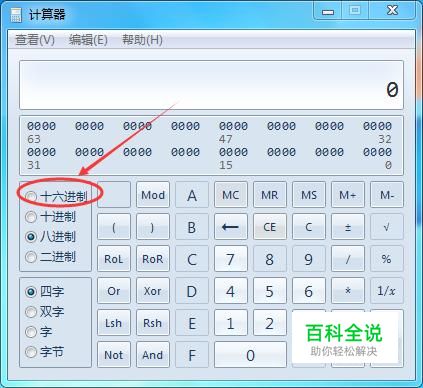
Task: Click the close parenthesis button
Action: coord(153,227)
